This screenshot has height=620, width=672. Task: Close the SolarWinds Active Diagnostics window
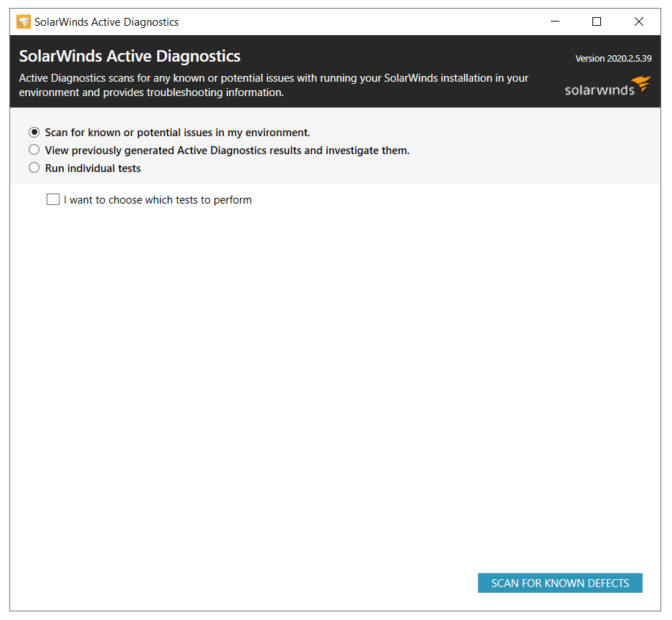(x=638, y=22)
